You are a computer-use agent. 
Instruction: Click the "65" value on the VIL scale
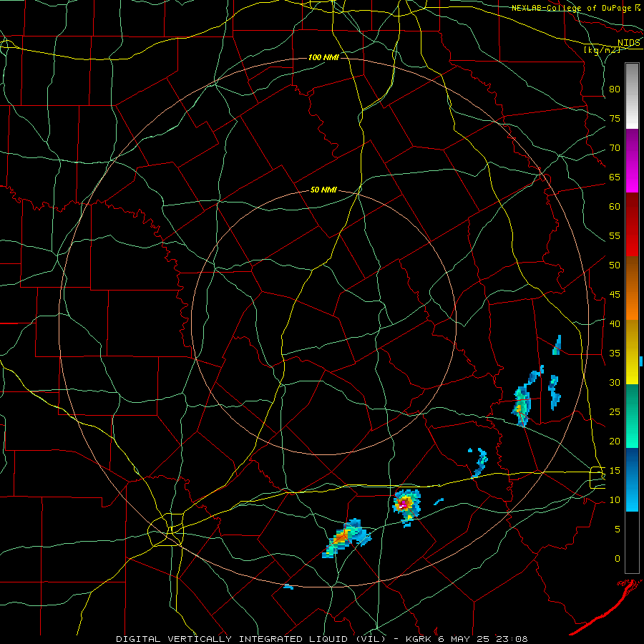coord(615,177)
